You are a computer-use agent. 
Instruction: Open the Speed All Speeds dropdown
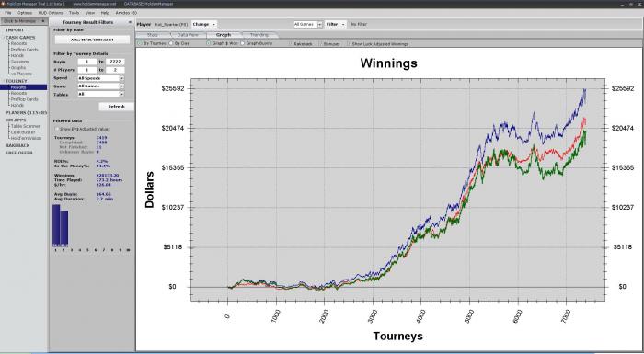click(101, 78)
